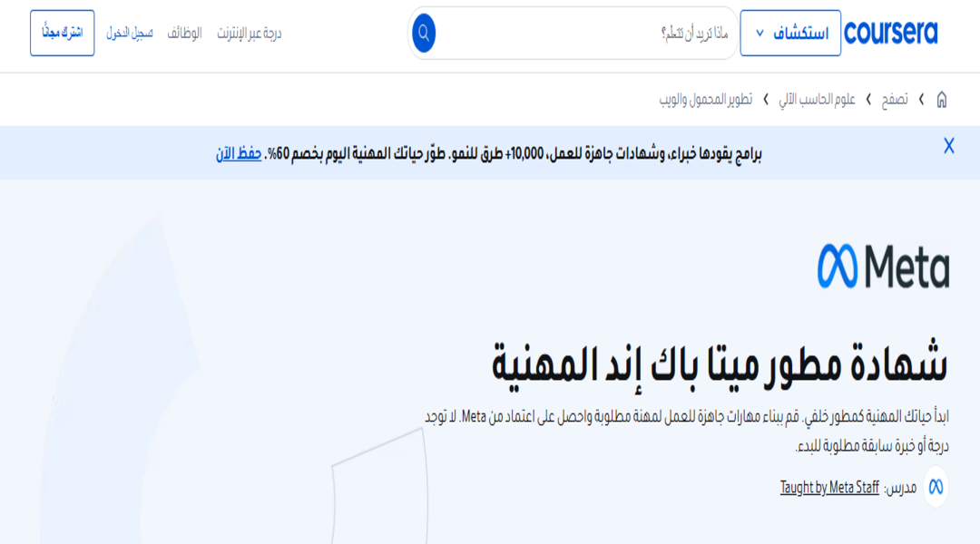Open درجة عبر الإنترنت menu item

pyautogui.click(x=250, y=34)
